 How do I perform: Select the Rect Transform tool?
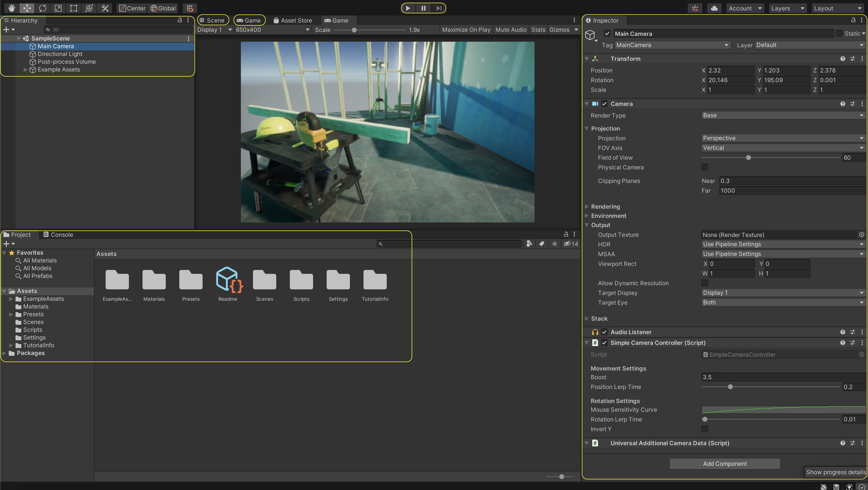point(73,8)
